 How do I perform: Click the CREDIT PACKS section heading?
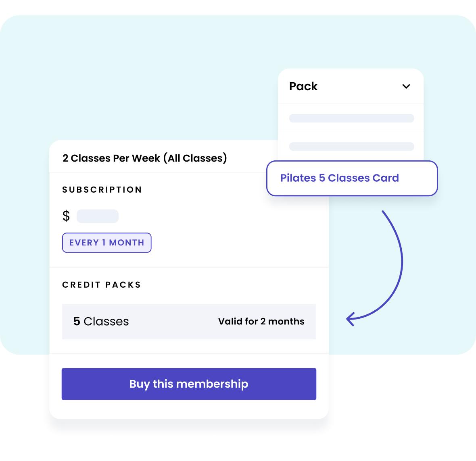click(x=102, y=285)
